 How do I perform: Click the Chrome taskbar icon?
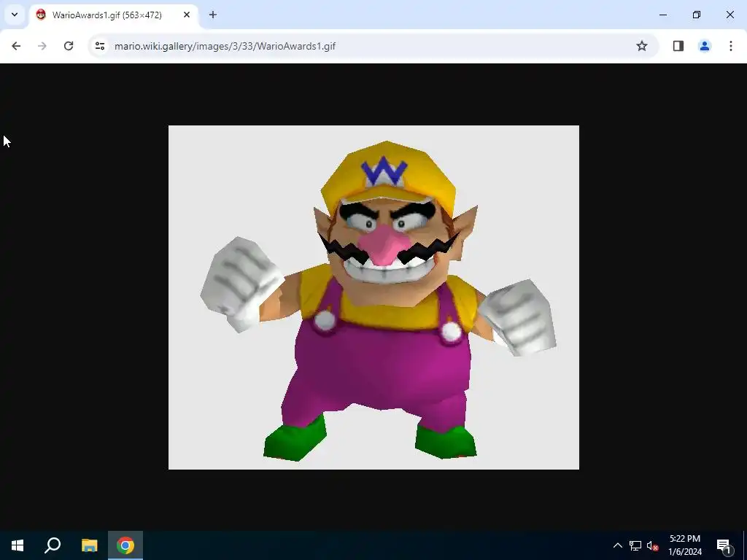[125, 545]
